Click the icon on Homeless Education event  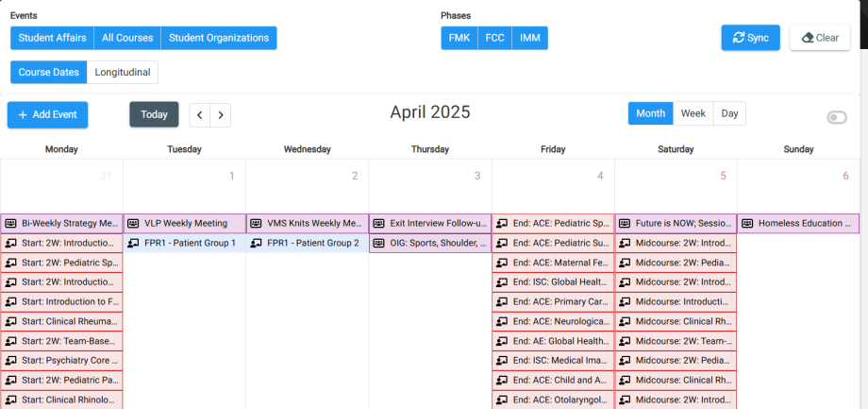(x=747, y=224)
